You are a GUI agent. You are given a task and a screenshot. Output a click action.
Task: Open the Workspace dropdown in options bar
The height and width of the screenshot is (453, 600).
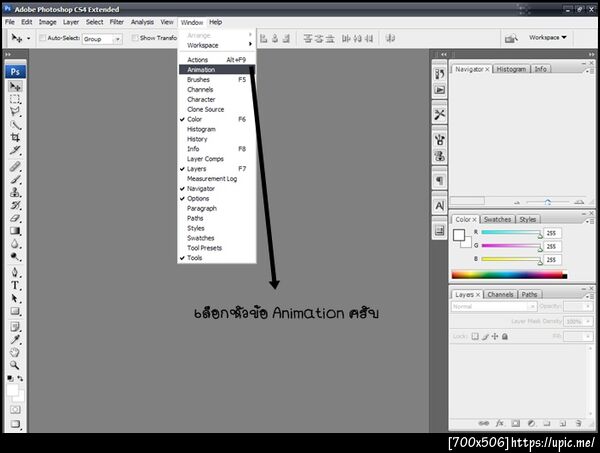pyautogui.click(x=548, y=37)
